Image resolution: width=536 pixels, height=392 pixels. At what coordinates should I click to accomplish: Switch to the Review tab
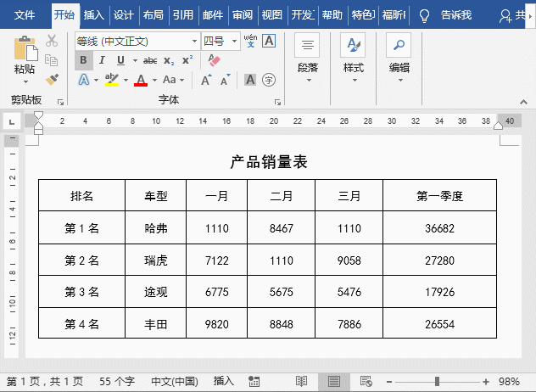pos(243,15)
